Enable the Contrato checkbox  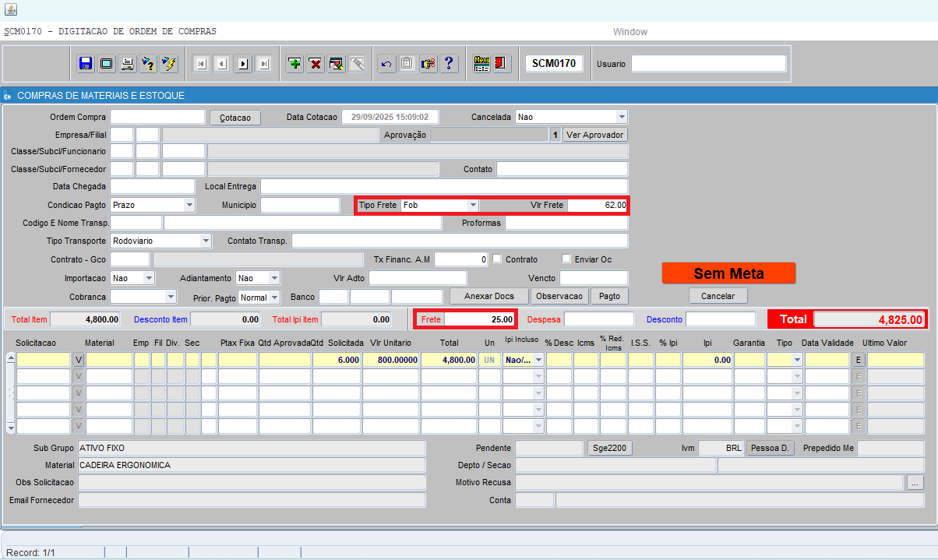pyautogui.click(x=497, y=259)
